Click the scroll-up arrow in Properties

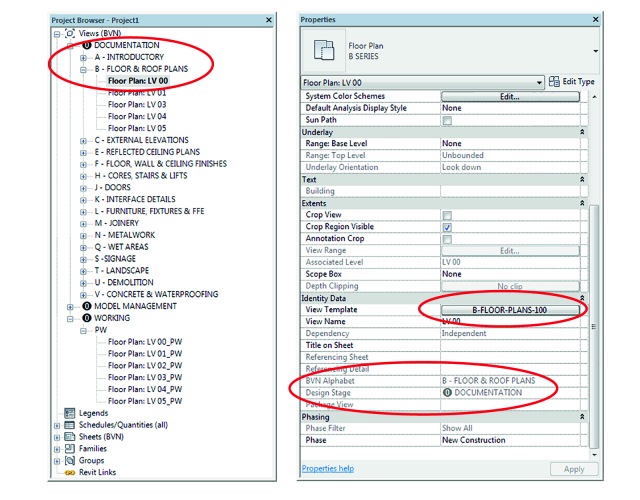tap(594, 97)
